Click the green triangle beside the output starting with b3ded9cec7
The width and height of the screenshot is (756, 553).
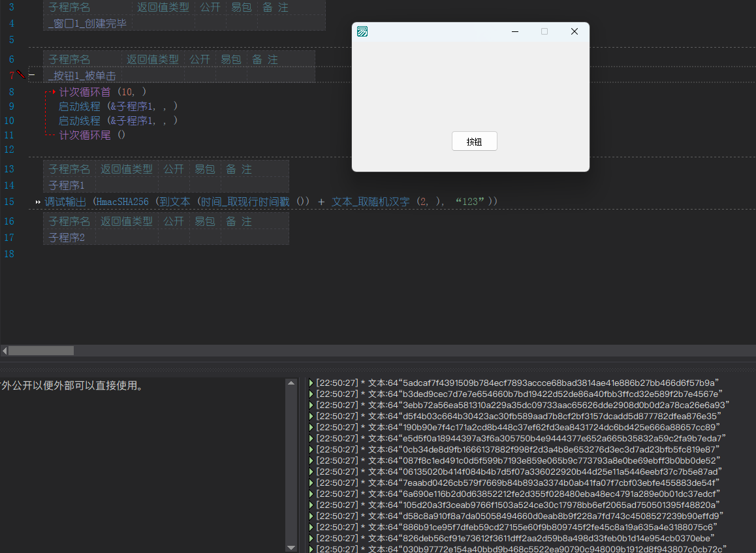pyautogui.click(x=311, y=394)
